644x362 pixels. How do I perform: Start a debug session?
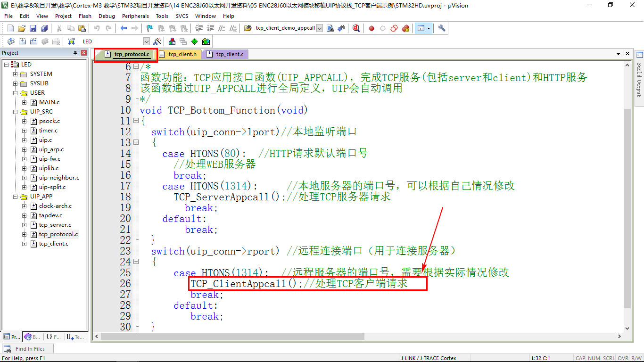pyautogui.click(x=356, y=28)
